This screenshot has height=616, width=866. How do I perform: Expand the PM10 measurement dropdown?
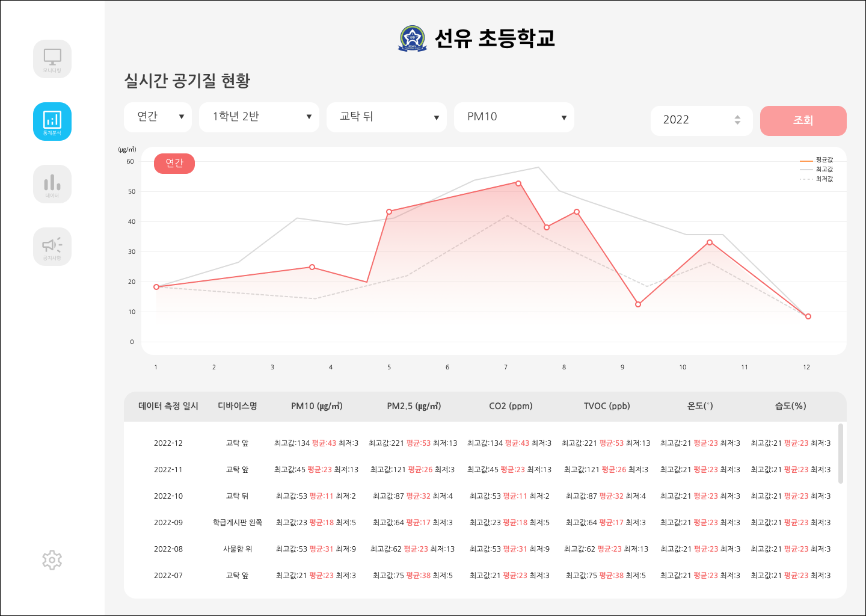(x=514, y=117)
